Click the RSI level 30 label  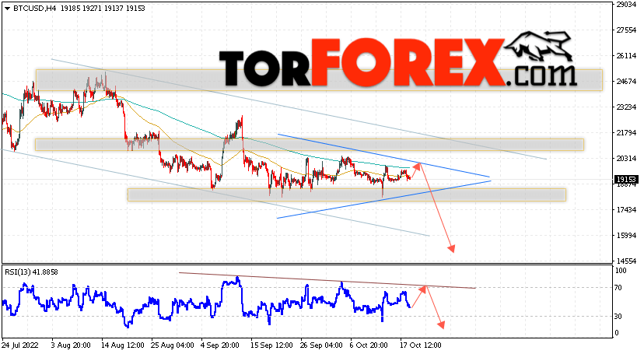pyautogui.click(x=618, y=316)
